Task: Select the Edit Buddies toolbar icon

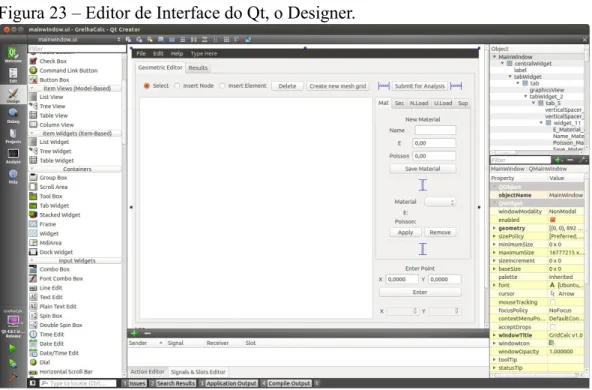Action: (x=150, y=39)
